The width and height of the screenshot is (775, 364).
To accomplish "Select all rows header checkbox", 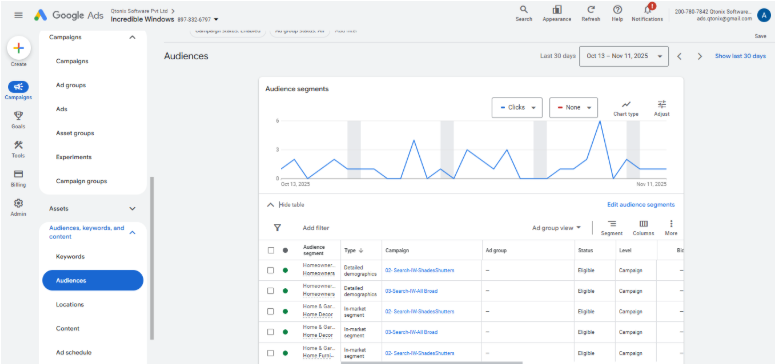I will tap(270, 250).
